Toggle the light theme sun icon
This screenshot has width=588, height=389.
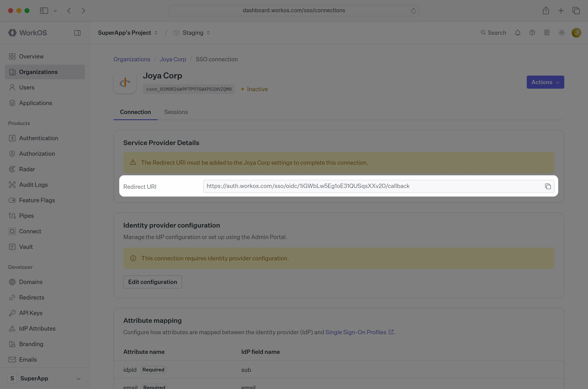[x=562, y=33]
